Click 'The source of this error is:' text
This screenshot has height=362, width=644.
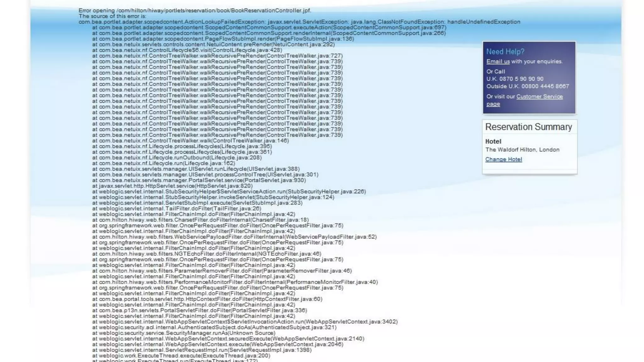pos(112,16)
